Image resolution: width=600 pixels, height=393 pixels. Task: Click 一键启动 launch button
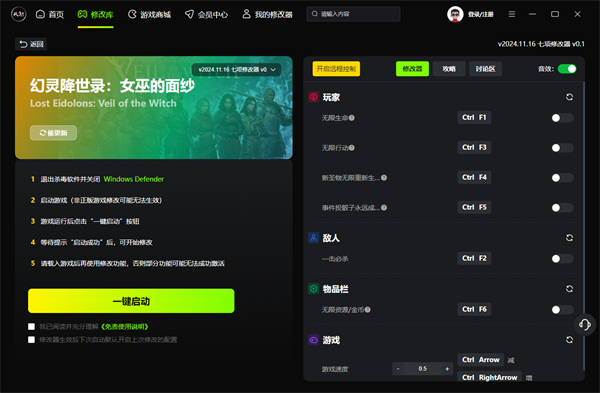click(x=131, y=301)
